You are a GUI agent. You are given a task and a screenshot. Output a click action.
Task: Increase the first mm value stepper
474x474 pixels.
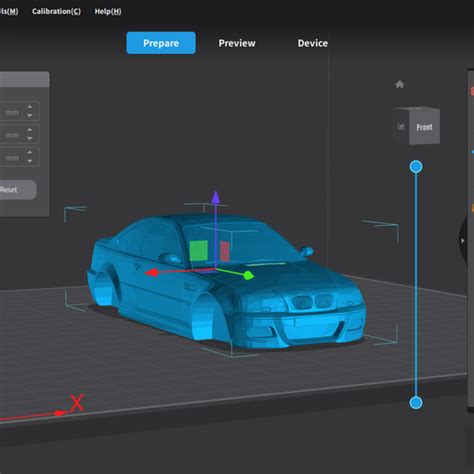pyautogui.click(x=30, y=107)
